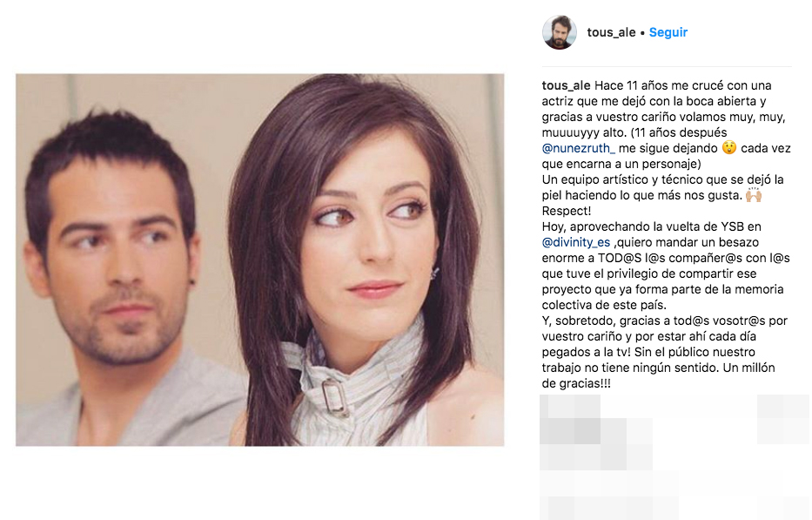The width and height of the screenshot is (812, 520).
Task: Open the @divinity_es mention
Action: point(576,243)
